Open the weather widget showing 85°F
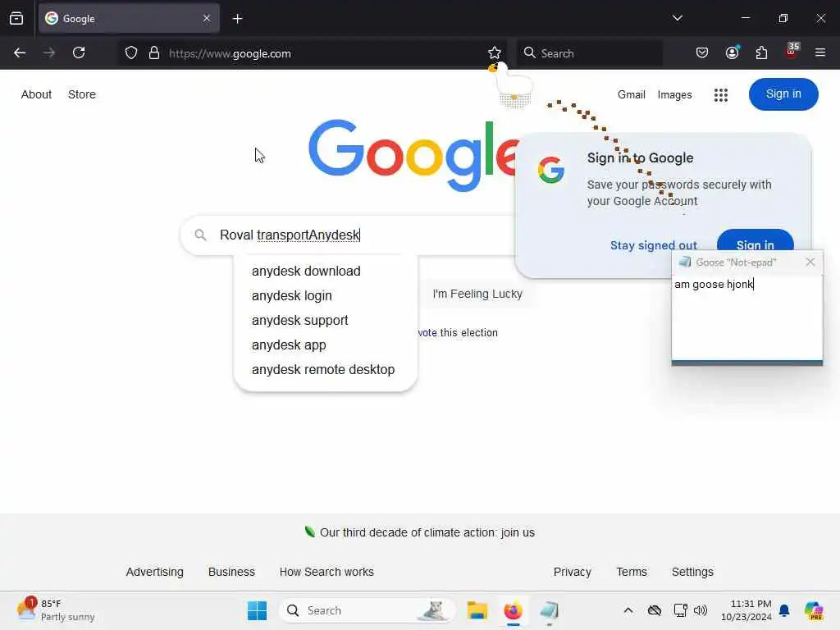This screenshot has height=630, width=840. [x=55, y=610]
